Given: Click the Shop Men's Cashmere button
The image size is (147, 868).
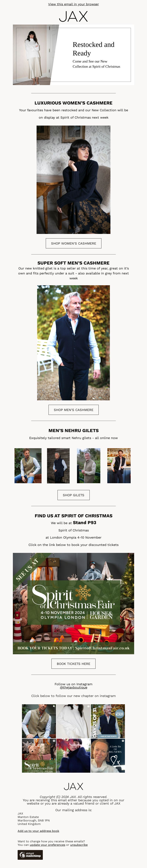Looking at the screenshot, I should pyautogui.click(x=73, y=410).
